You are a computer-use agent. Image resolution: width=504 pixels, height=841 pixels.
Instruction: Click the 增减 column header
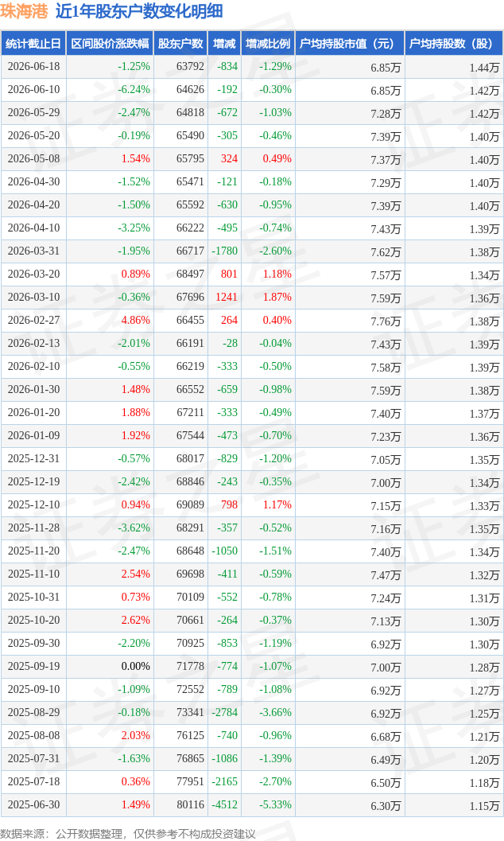[x=224, y=44]
